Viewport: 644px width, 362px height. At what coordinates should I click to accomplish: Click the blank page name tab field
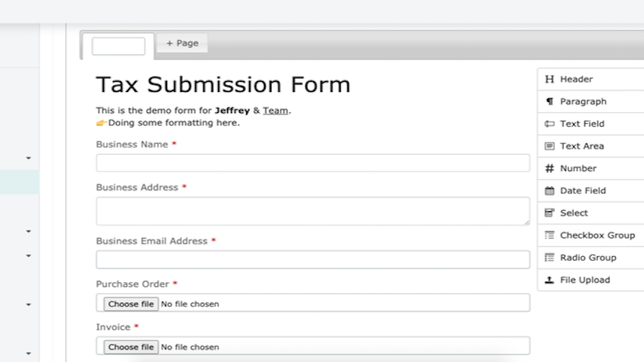118,46
